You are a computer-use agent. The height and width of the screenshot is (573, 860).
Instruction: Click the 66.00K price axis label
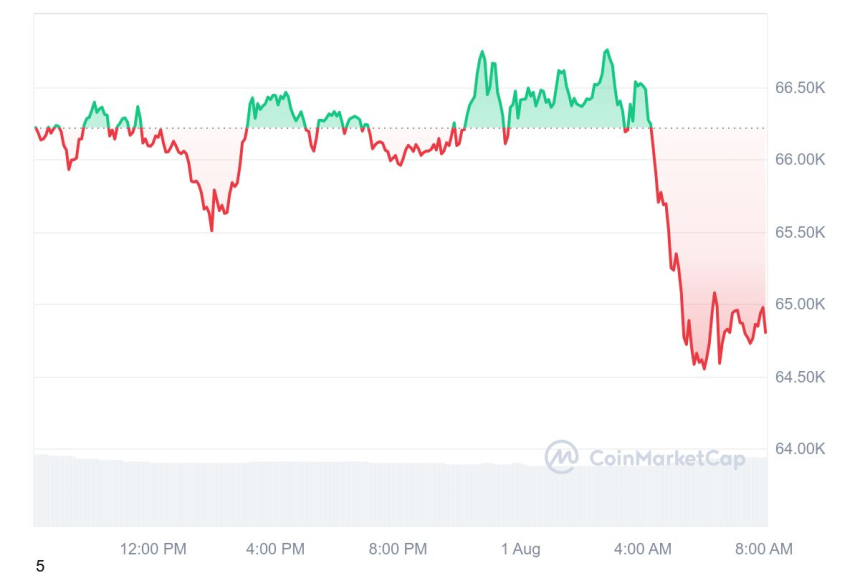click(800, 160)
